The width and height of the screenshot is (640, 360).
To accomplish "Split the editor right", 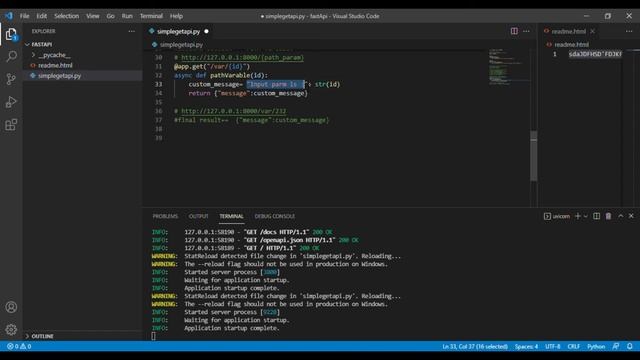I will [x=514, y=31].
